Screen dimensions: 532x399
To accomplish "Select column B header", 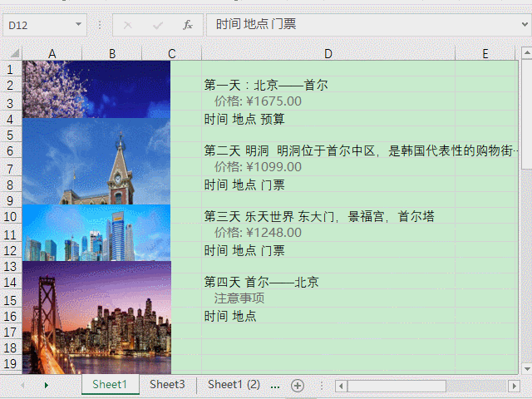I will (112, 53).
